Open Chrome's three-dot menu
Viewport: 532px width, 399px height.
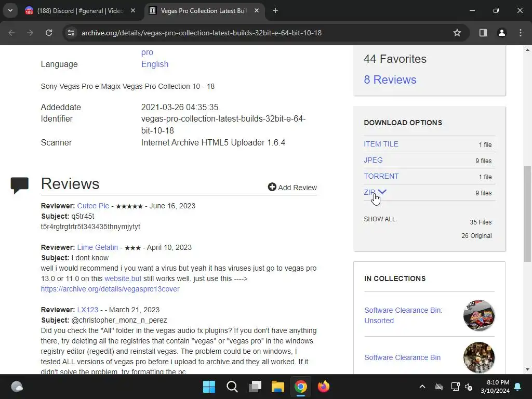521,33
